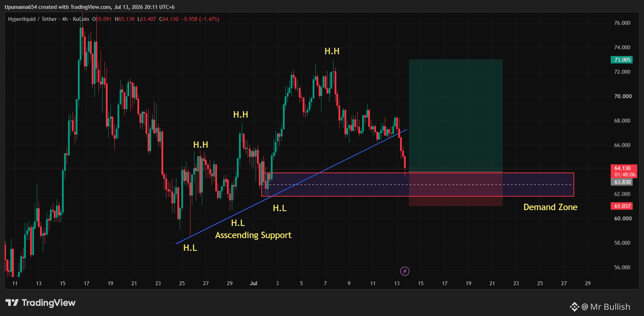
Task: Click the open value "O65.091"
Action: (x=102, y=19)
